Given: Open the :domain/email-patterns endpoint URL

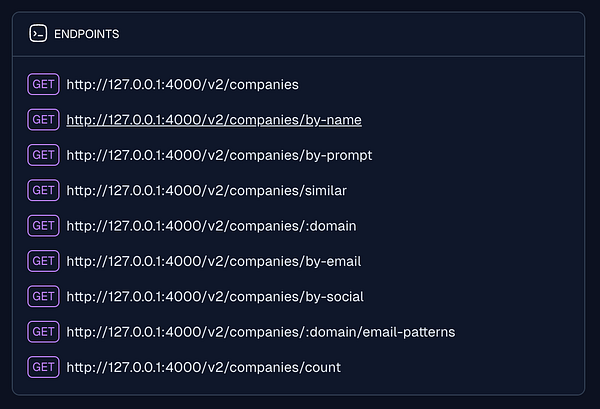Looking at the screenshot, I should (260, 331).
